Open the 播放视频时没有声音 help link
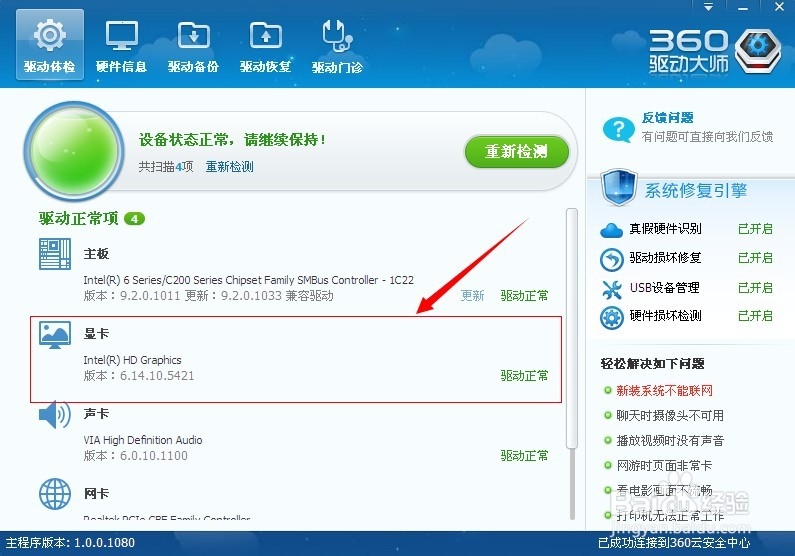The image size is (795, 556). click(670, 440)
